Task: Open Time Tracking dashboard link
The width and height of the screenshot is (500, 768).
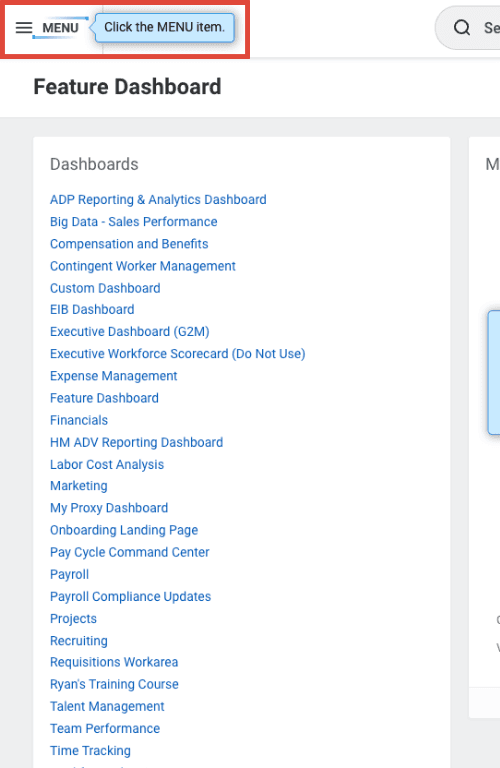Action: pyautogui.click(x=90, y=750)
